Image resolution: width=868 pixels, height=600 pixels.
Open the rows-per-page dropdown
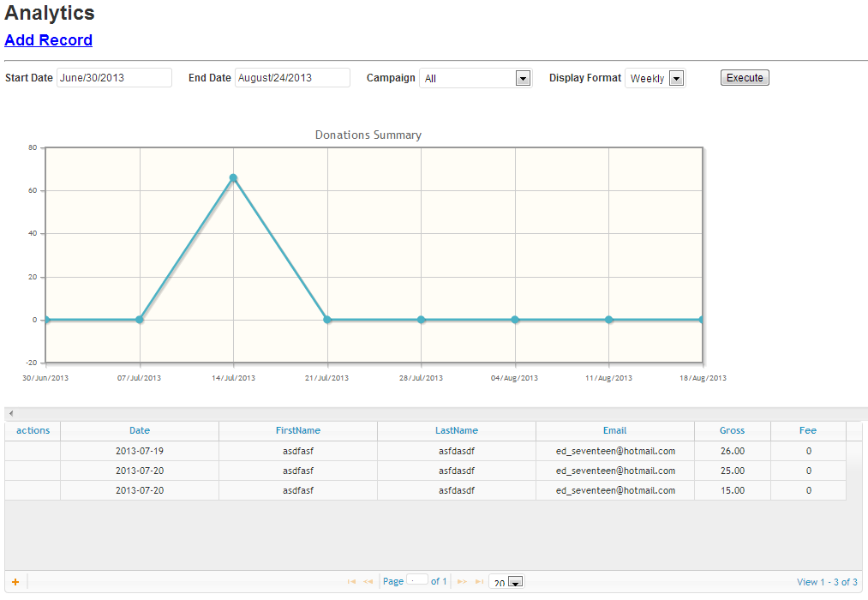[x=506, y=582]
